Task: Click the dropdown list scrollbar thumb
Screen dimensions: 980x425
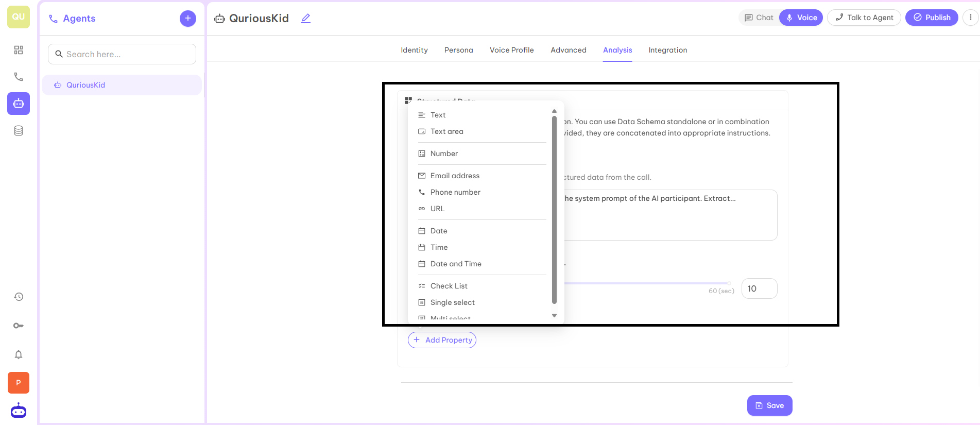Action: click(555, 210)
